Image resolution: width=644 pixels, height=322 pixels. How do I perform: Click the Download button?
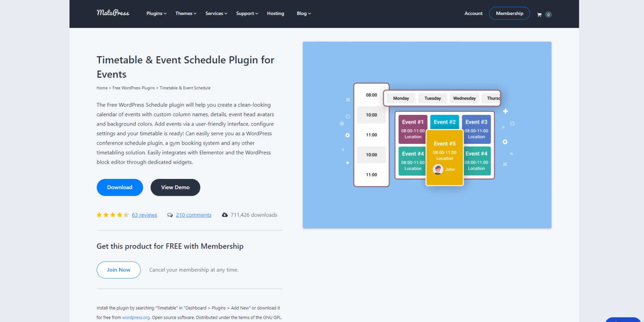point(119,187)
